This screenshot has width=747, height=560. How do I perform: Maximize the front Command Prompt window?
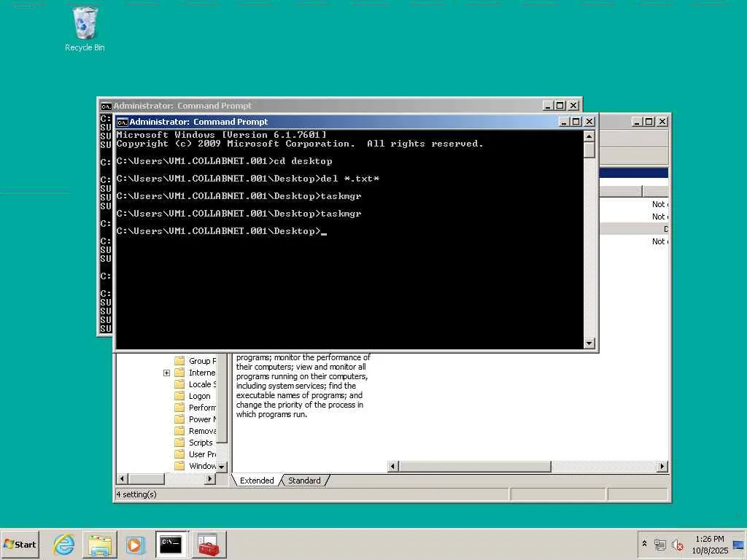(x=576, y=122)
